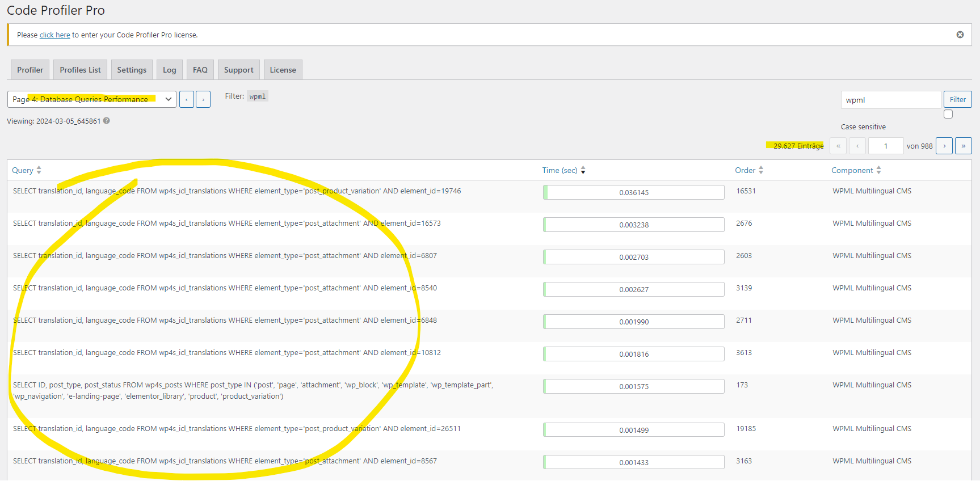980x481 pixels.
Task: Select query text with element_id=8567
Action: click(x=225, y=461)
